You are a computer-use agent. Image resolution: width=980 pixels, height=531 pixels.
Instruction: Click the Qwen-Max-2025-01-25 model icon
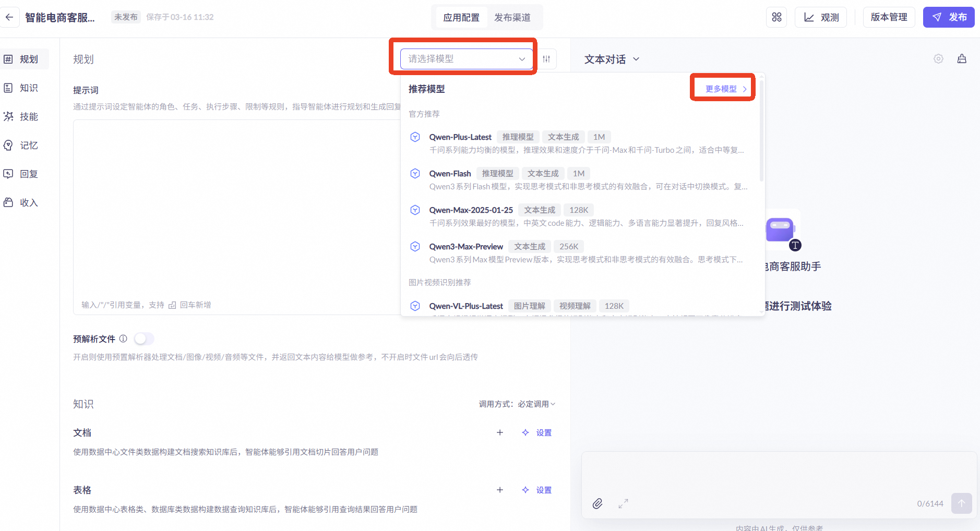(415, 210)
